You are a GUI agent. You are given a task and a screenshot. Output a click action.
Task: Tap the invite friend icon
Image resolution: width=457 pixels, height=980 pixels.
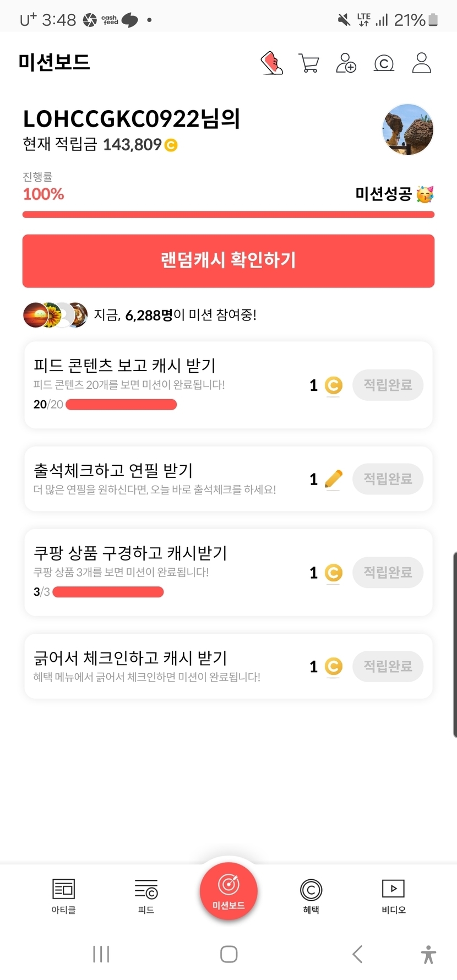(x=346, y=63)
